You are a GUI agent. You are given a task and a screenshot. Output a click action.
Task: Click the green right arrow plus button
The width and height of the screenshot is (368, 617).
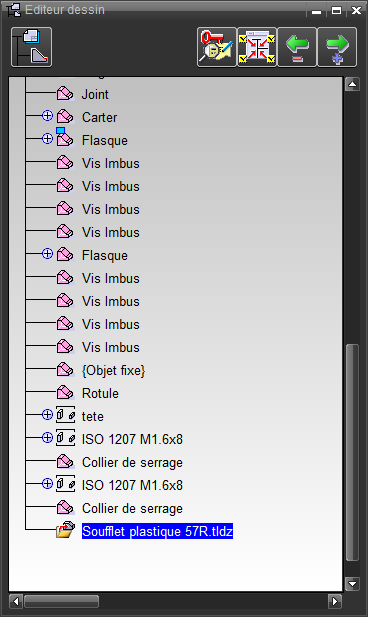[x=337, y=47]
